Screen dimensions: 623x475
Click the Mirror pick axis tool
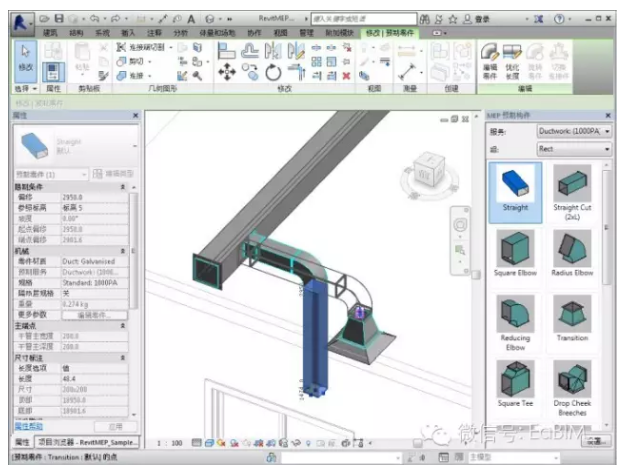pos(273,51)
